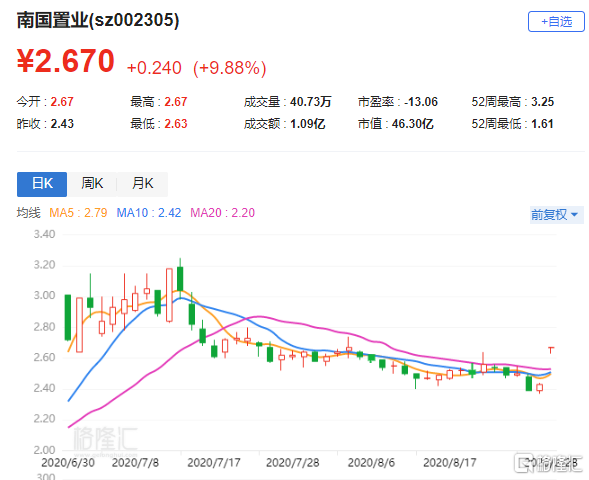The height and width of the screenshot is (480, 589).
Task: Click the current price ¥2.670
Action: [66, 61]
